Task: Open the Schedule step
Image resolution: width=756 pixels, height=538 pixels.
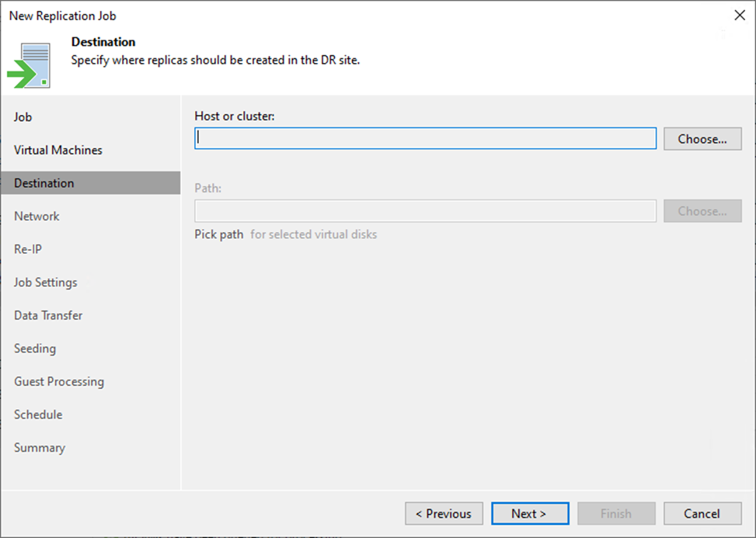Action: click(x=37, y=415)
